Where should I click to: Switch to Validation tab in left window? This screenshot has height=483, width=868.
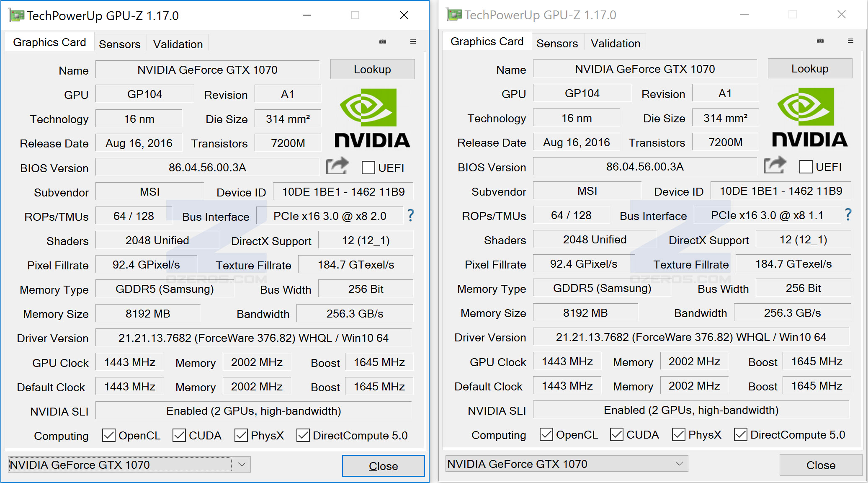[178, 44]
